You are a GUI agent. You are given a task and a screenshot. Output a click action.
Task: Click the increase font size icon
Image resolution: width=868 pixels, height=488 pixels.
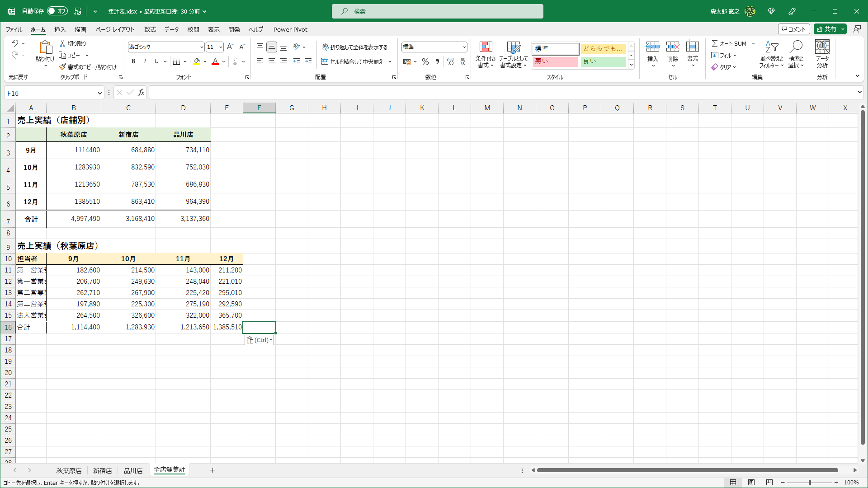coord(230,47)
